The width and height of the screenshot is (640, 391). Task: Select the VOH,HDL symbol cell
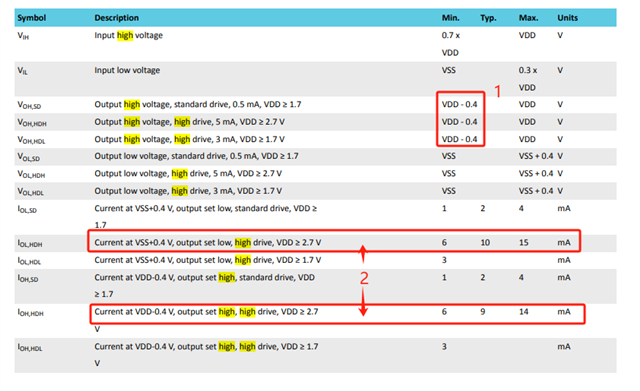(31, 140)
